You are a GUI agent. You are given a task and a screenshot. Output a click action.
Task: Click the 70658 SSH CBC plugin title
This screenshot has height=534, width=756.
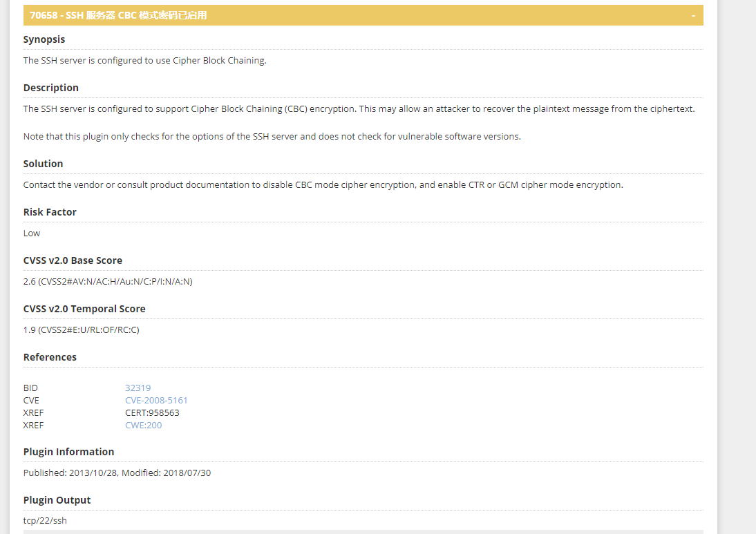pyautogui.click(x=118, y=15)
